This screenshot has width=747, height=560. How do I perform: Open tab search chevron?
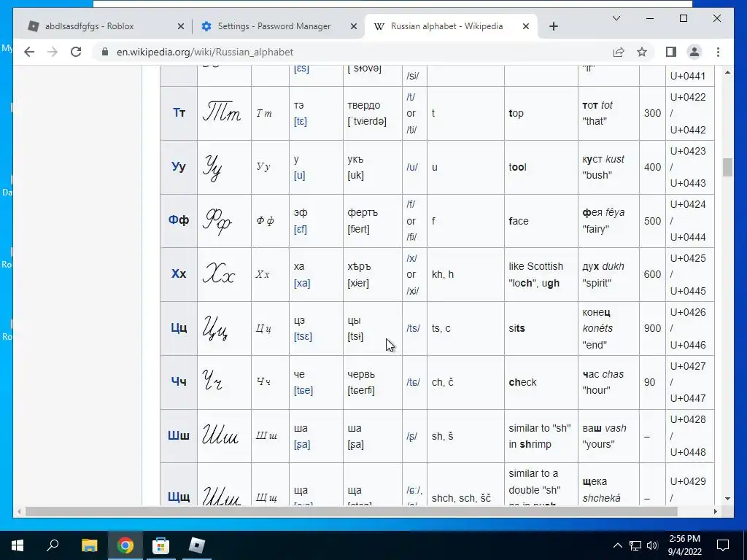616,18
